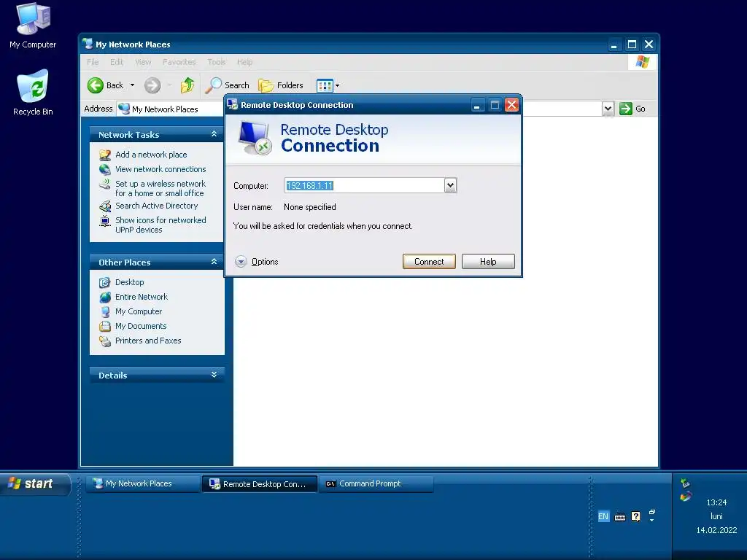The width and height of the screenshot is (747, 560).
Task: Open My Documents in Other Places
Action: [x=141, y=326]
